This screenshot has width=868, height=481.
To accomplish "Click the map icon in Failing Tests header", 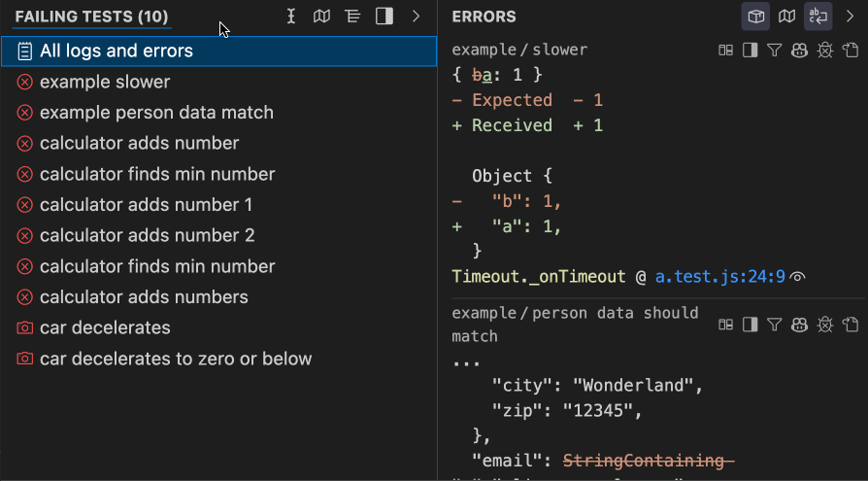I will 321,17.
